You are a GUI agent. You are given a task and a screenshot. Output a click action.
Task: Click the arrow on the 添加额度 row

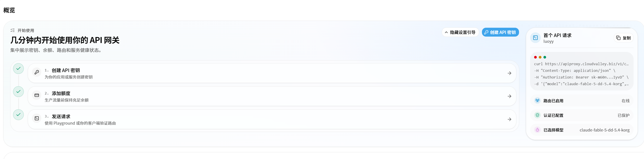509,96
